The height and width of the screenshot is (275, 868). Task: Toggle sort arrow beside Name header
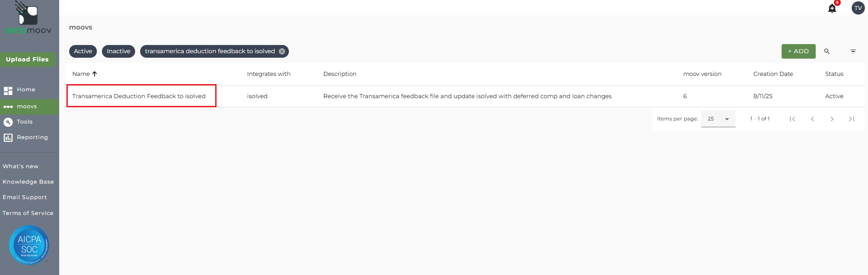click(95, 74)
